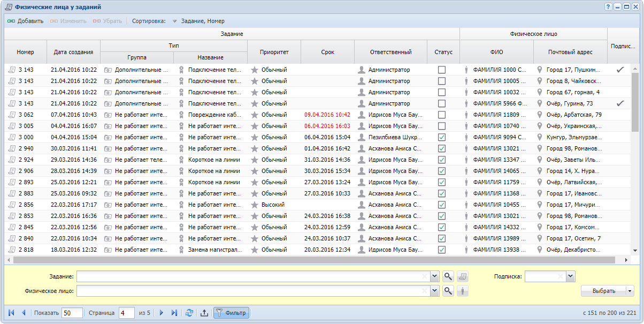Click search magnifier beside Физическое лицо field
The width and height of the screenshot is (644, 324).
[448, 291]
